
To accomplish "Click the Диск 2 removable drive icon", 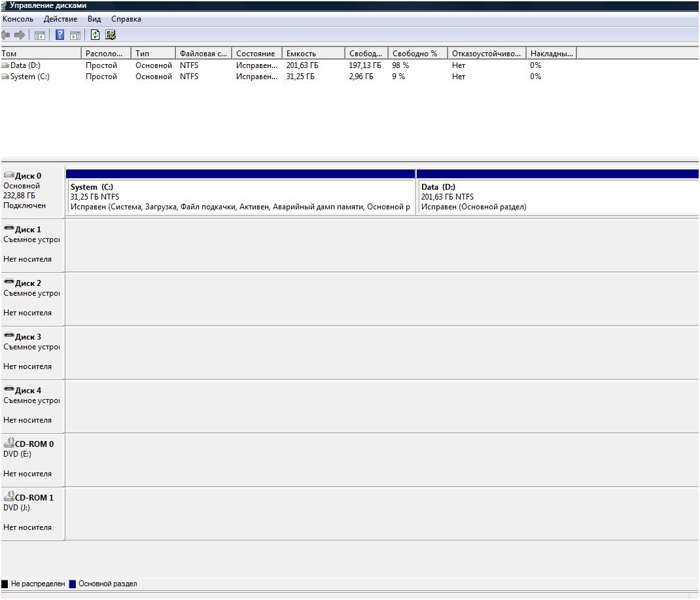I will click(9, 282).
